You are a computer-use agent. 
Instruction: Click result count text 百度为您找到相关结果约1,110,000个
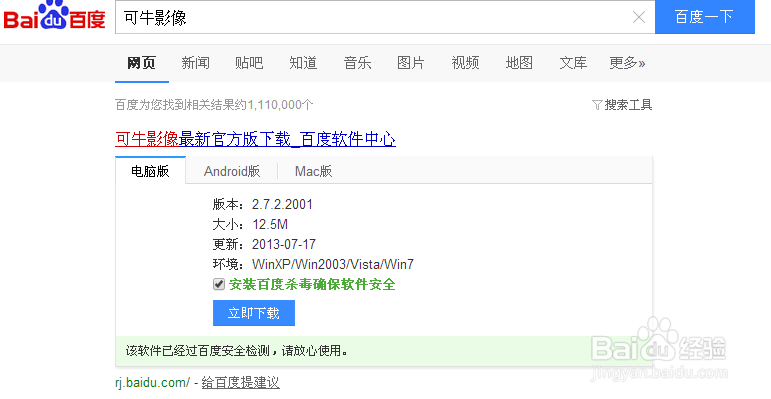214,105
